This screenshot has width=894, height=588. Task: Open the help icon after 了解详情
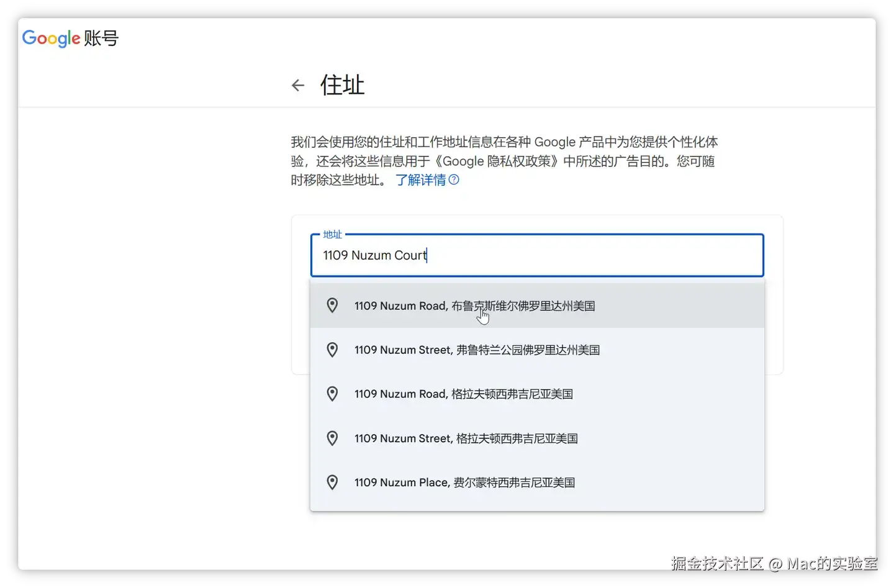click(x=454, y=180)
